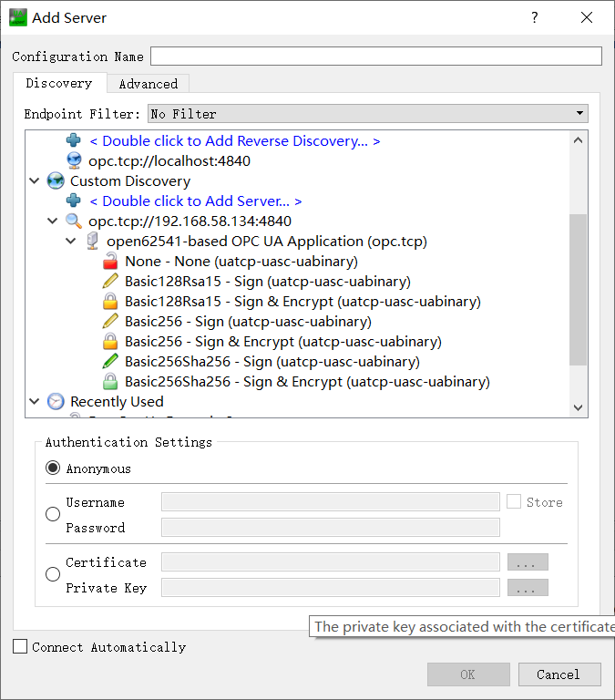Viewport: 615px width, 700px height.
Task: Click the Double click to Add Server link
Action: (x=196, y=201)
